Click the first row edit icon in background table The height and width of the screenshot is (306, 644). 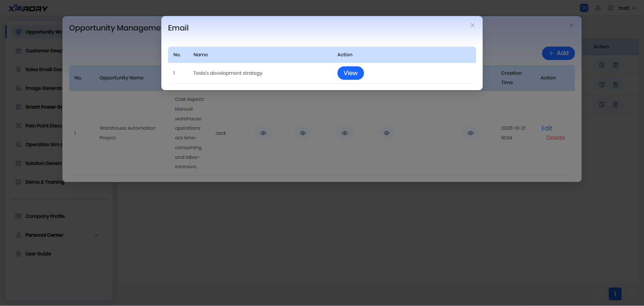tap(602, 65)
